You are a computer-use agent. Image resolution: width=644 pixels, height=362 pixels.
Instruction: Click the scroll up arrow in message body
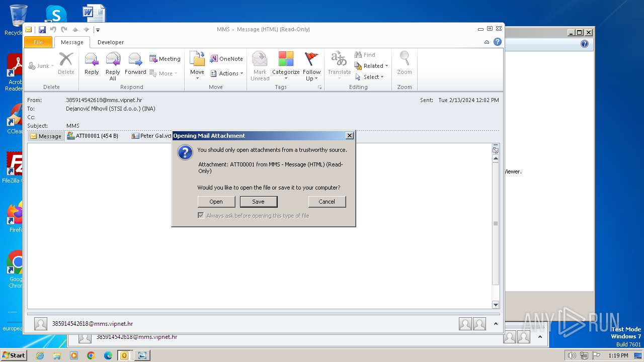click(x=496, y=158)
